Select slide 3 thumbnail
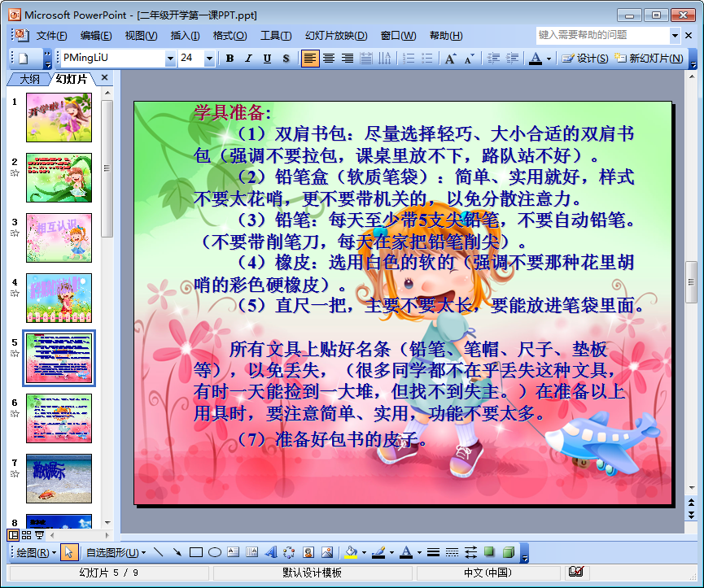The width and height of the screenshot is (704, 588). pyautogui.click(x=59, y=237)
